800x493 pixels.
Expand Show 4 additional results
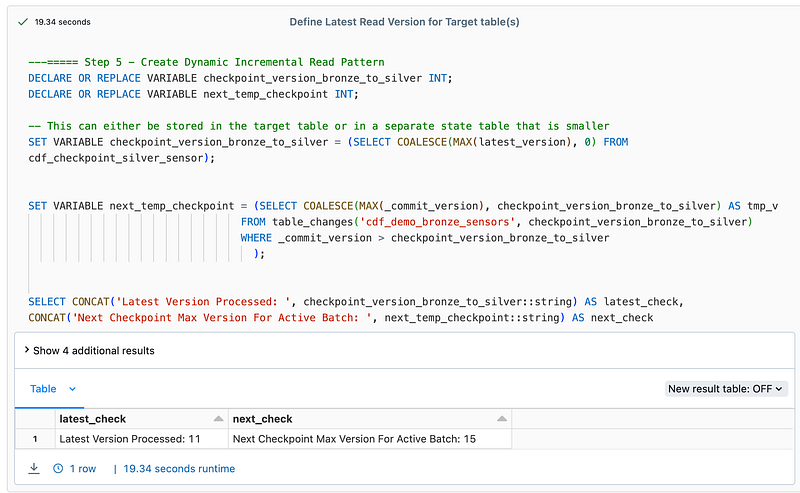click(89, 351)
